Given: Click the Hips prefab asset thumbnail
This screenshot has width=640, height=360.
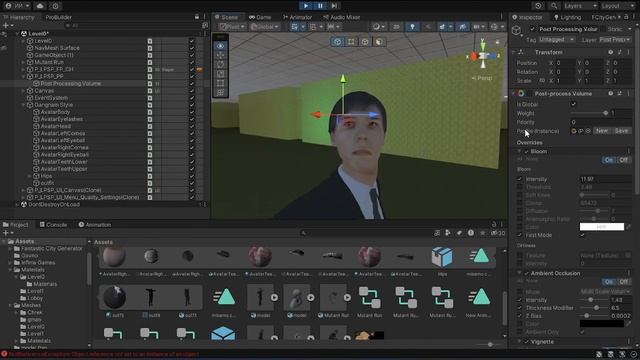Looking at the screenshot, I should click(x=442, y=258).
